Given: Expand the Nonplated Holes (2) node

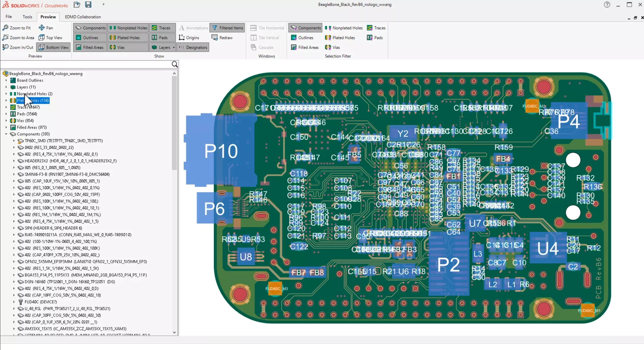Looking at the screenshot, I should tap(6, 94).
